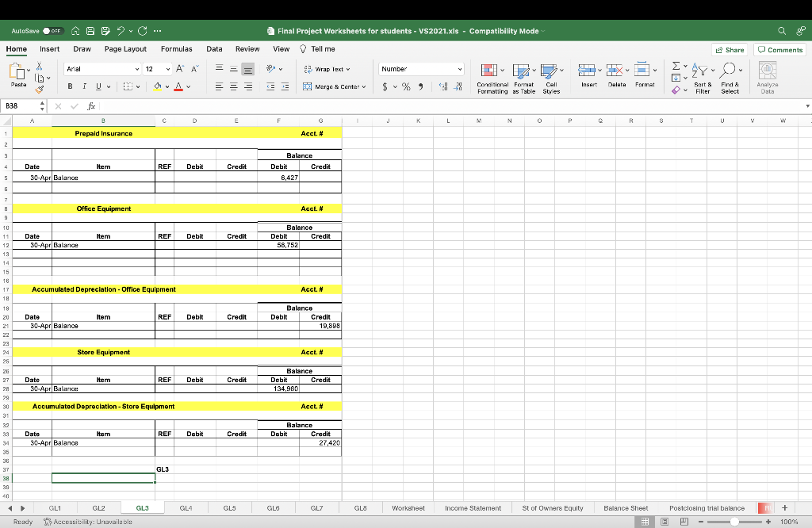Switch to Page Layout view in status bar
Viewport: 812px width, 528px height.
click(x=665, y=522)
